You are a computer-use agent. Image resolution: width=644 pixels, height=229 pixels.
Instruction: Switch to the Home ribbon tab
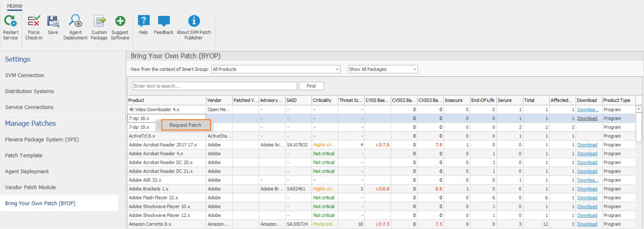tap(15, 6)
